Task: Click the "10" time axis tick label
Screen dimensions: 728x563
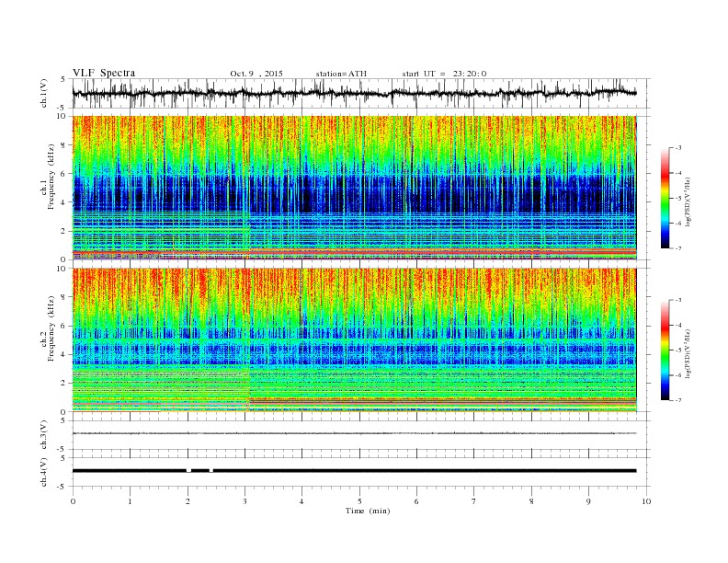Action: [646, 501]
